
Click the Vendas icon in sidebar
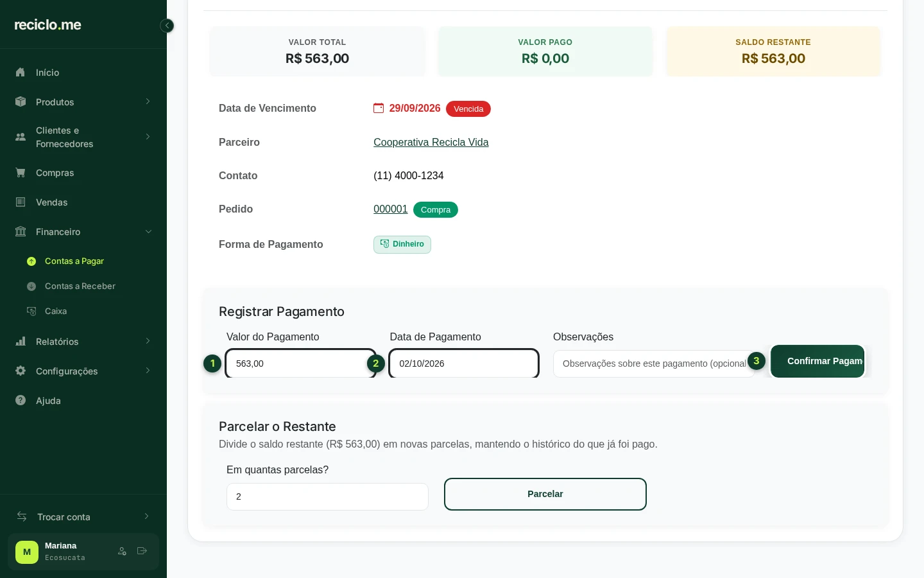pos(21,202)
